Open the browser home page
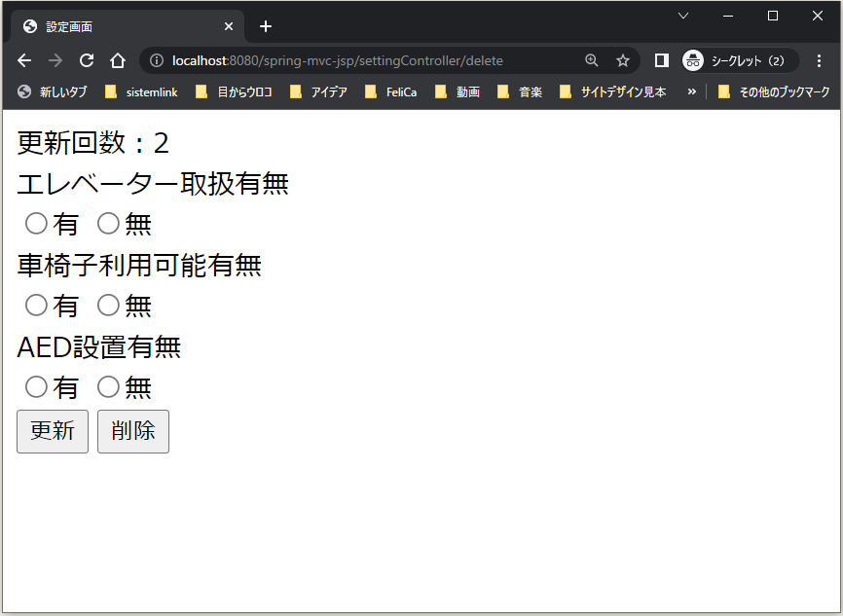 118,59
